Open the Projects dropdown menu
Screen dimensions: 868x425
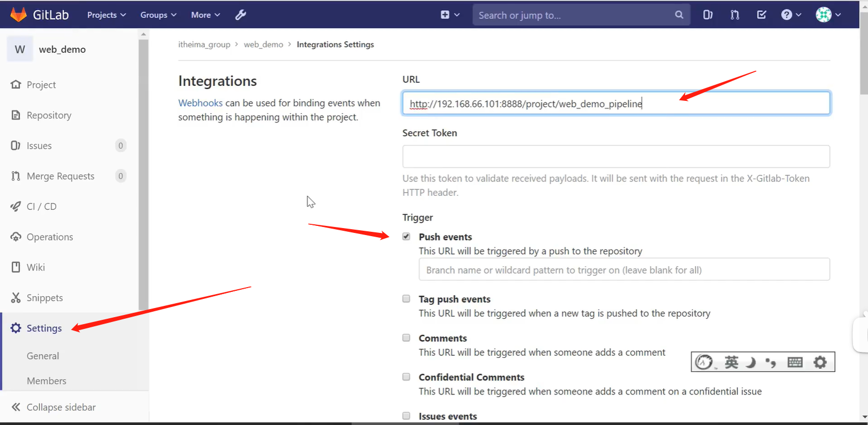107,15
